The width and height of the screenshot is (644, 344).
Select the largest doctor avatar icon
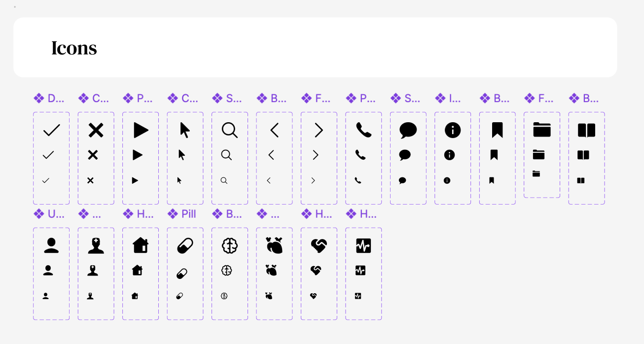click(96, 245)
